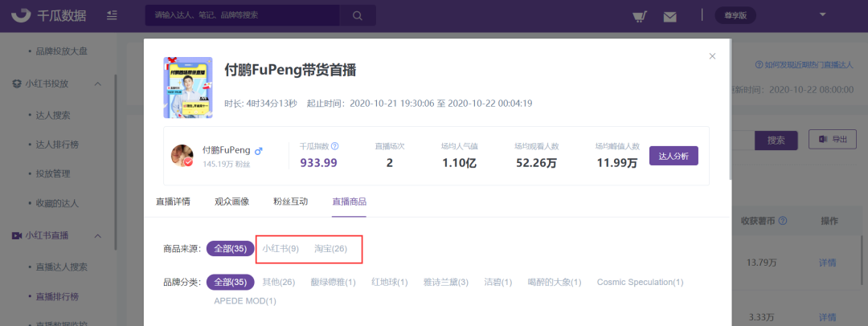Image resolution: width=868 pixels, height=326 pixels.
Task: Click the 尊享版 badge
Action: click(735, 15)
